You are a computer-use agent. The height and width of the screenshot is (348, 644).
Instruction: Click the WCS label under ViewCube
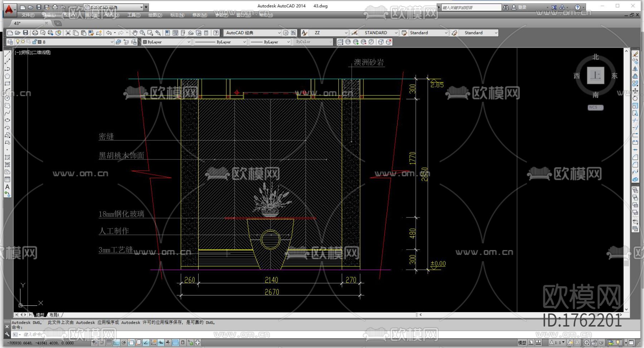point(595,107)
